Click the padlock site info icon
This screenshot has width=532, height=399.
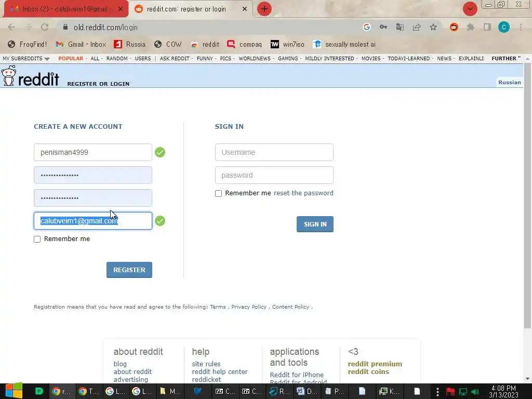pyautogui.click(x=65, y=27)
